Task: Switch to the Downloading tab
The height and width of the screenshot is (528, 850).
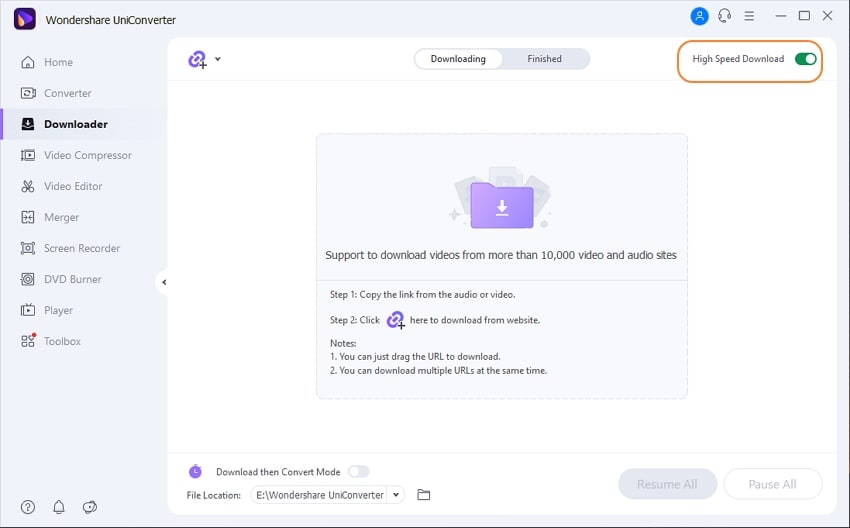Action: [x=458, y=59]
